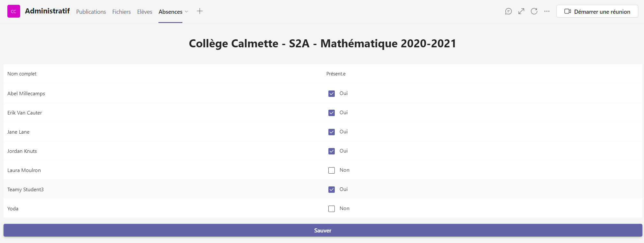Click the CC team avatar icon

(x=14, y=11)
